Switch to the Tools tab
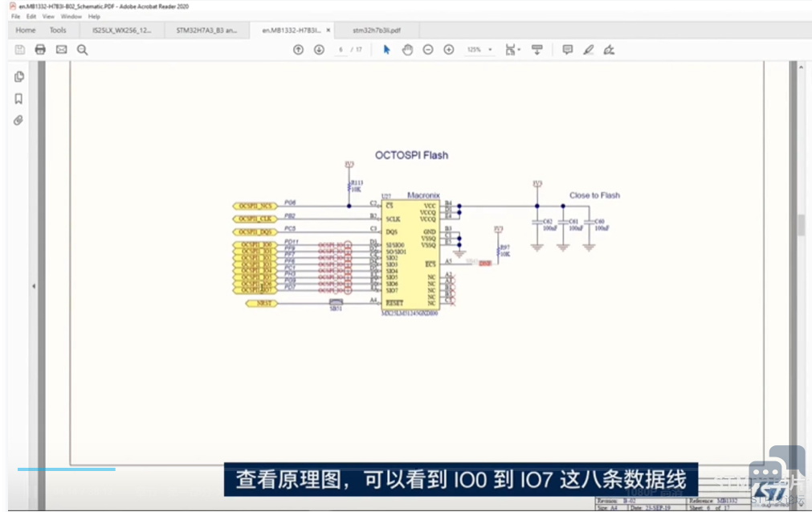The height and width of the screenshot is (512, 812). pyautogui.click(x=58, y=30)
